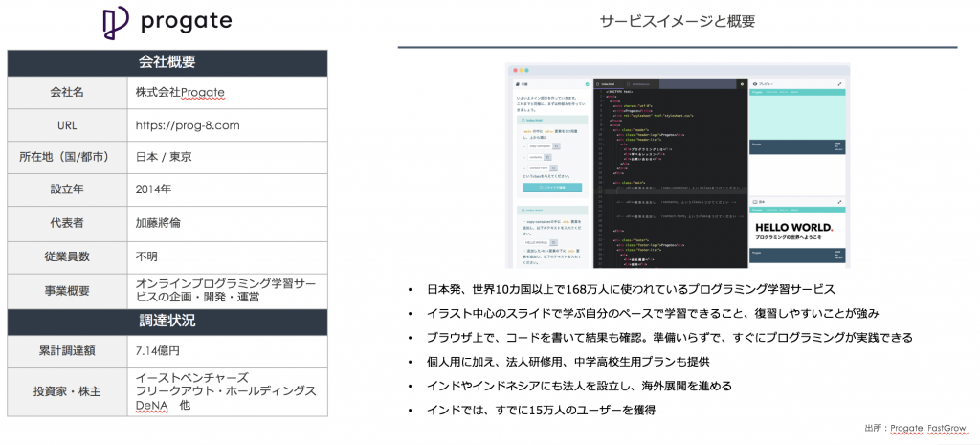Click the 日本 / 東京 value cell
The width and height of the screenshot is (980, 445).
coord(228,158)
